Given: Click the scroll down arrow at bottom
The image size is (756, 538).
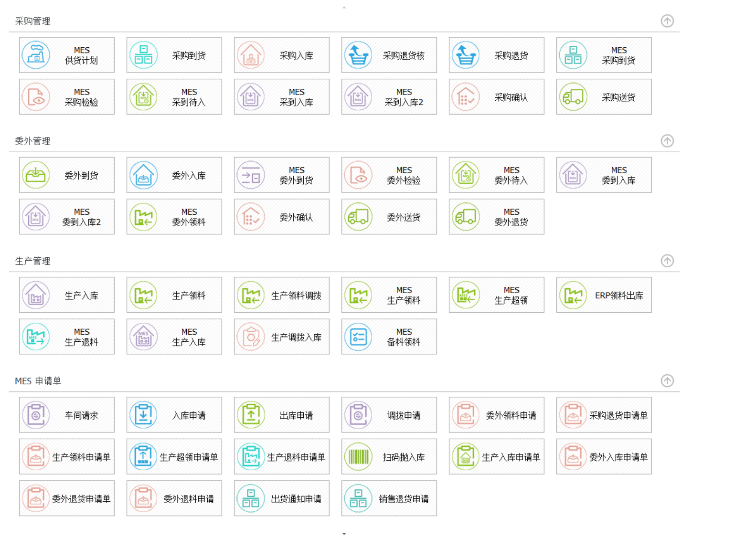Looking at the screenshot, I should 344,534.
